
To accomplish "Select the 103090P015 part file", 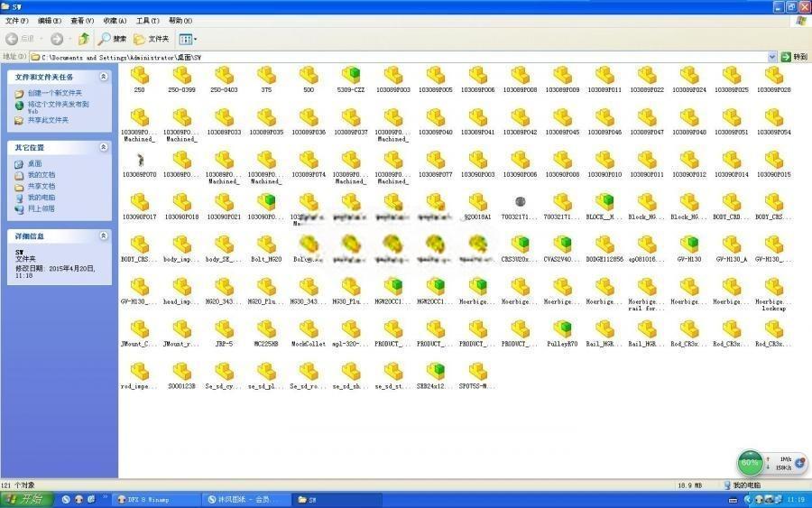I will click(774, 161).
